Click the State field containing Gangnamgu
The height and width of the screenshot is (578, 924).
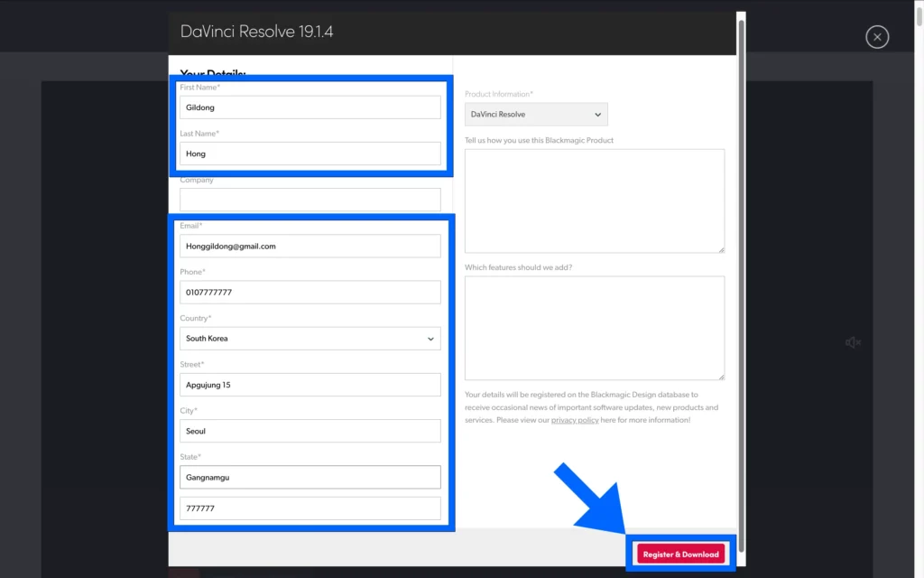[310, 477]
